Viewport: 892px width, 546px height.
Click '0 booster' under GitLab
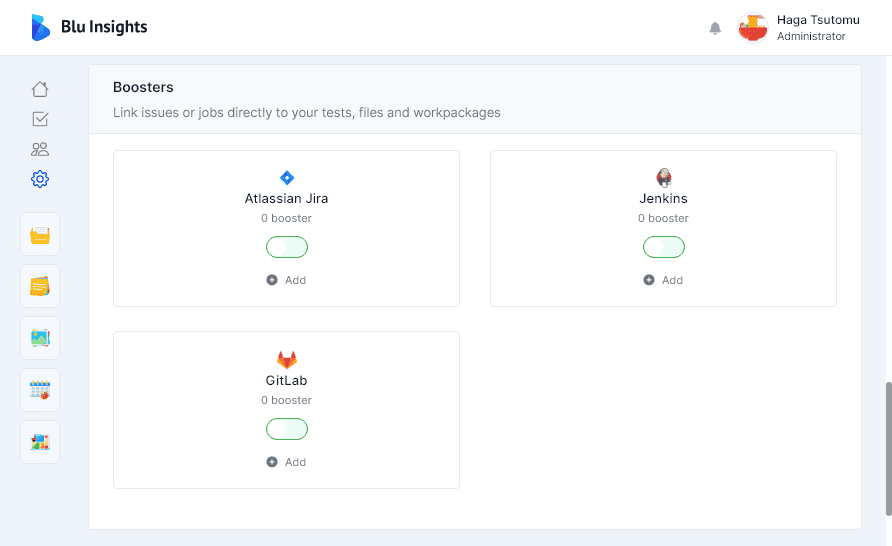point(287,400)
